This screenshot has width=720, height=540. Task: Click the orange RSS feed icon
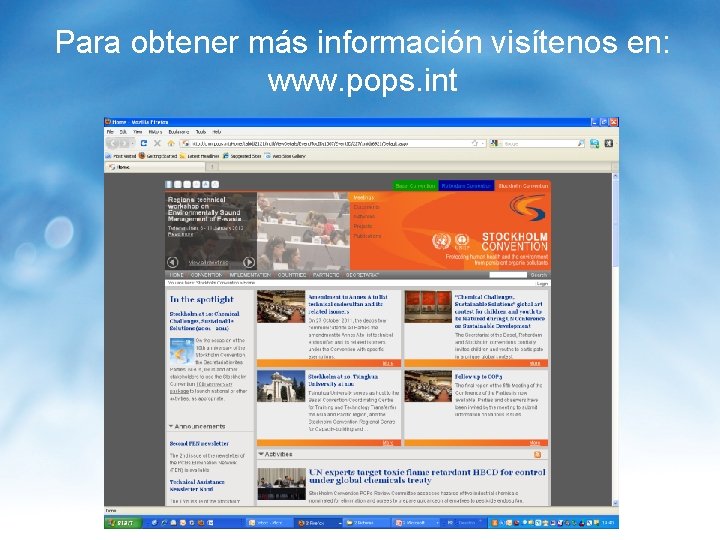coord(537,455)
